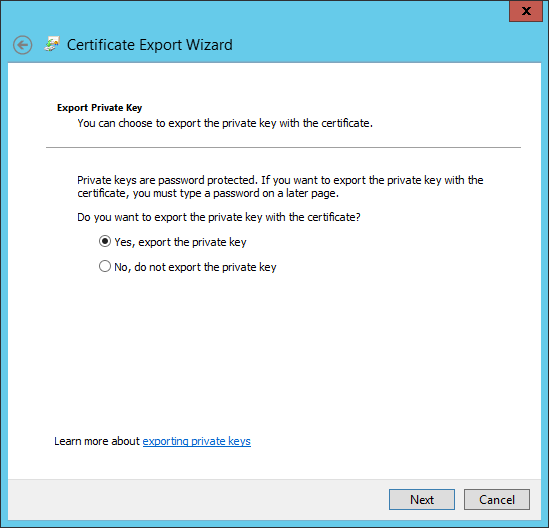Close the wizard with the red X
This screenshot has height=528, width=549.
click(x=526, y=11)
